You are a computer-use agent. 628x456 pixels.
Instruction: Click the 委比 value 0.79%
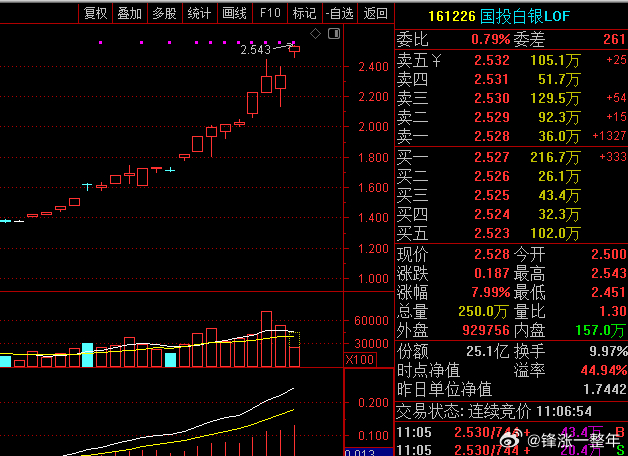[x=491, y=39]
